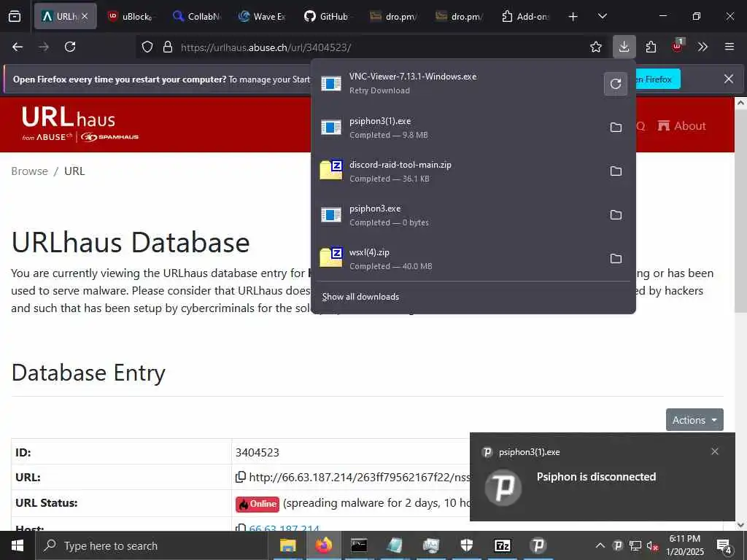Retry the VNC-Viewer download

(x=616, y=84)
